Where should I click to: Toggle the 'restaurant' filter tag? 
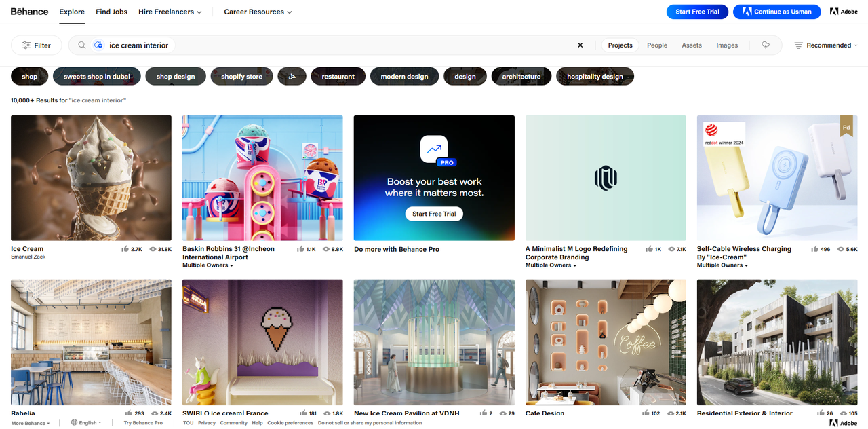click(x=338, y=76)
